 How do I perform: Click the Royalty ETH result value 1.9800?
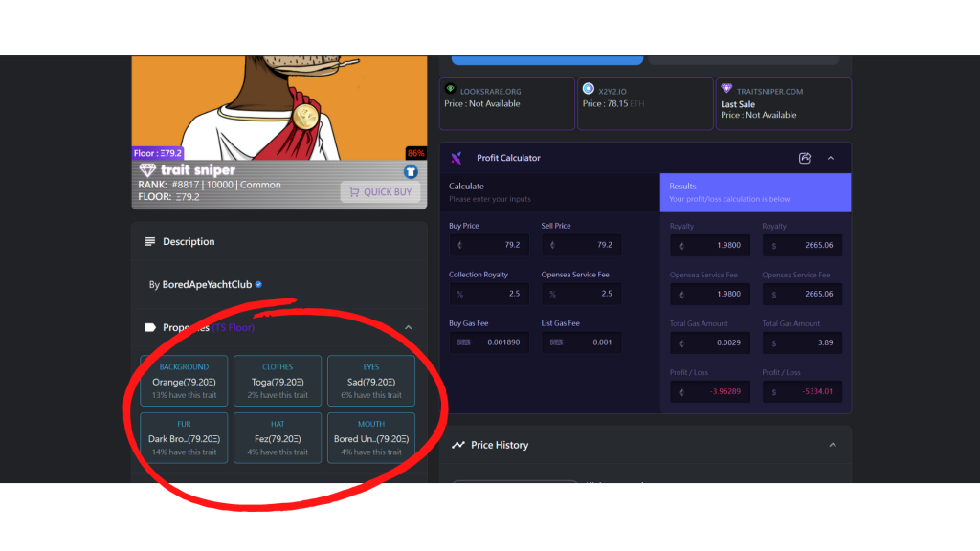[x=710, y=246]
